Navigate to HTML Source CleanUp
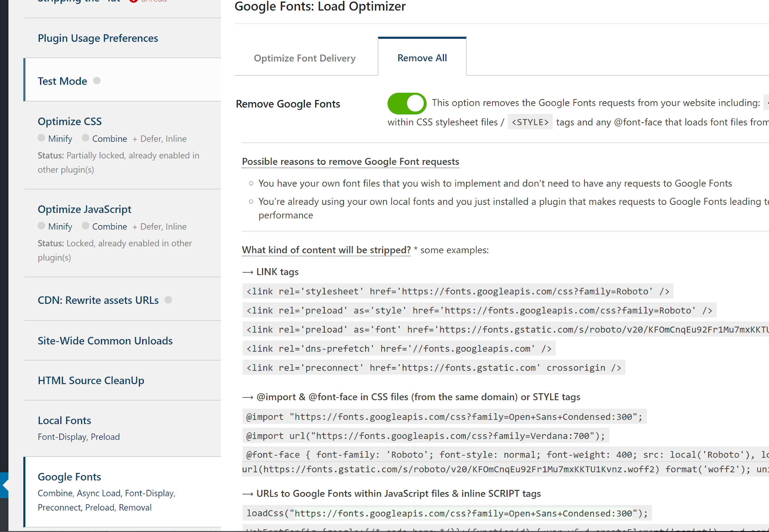 pos(91,380)
